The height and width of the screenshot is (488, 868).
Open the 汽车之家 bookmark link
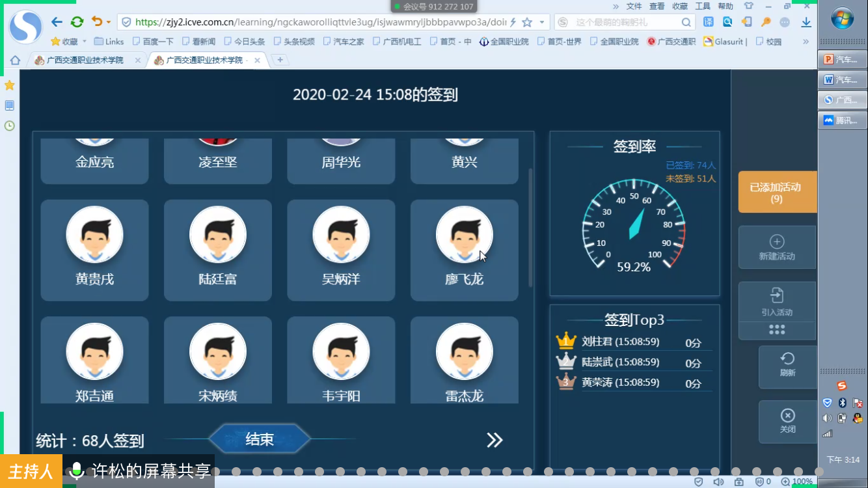(x=344, y=42)
